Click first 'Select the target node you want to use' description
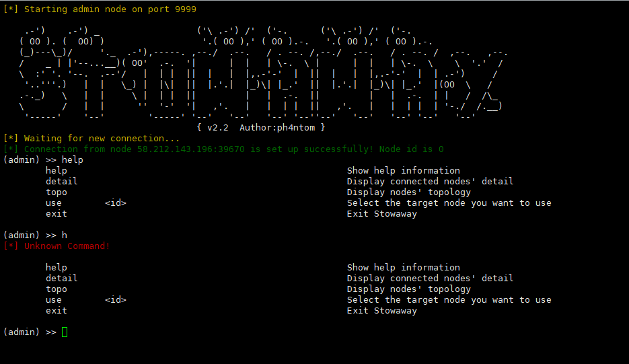Image resolution: width=629 pixels, height=364 pixels. pyautogui.click(x=449, y=203)
